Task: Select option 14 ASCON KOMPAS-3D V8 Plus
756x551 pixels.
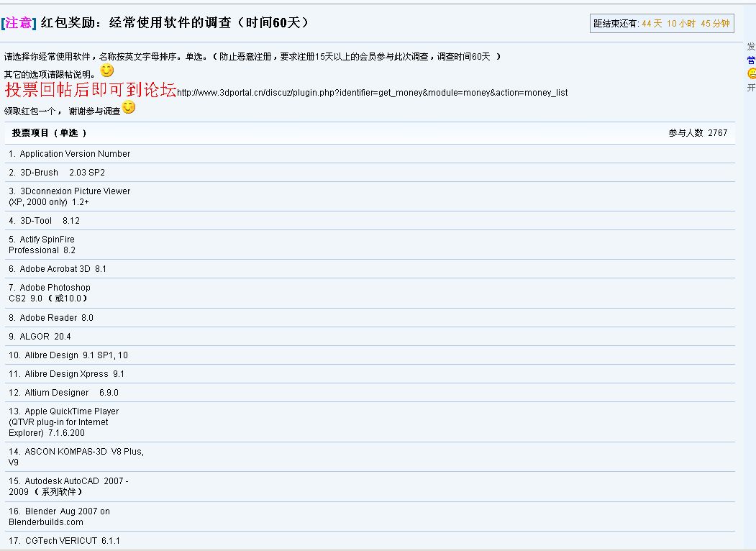Action: click(x=76, y=457)
